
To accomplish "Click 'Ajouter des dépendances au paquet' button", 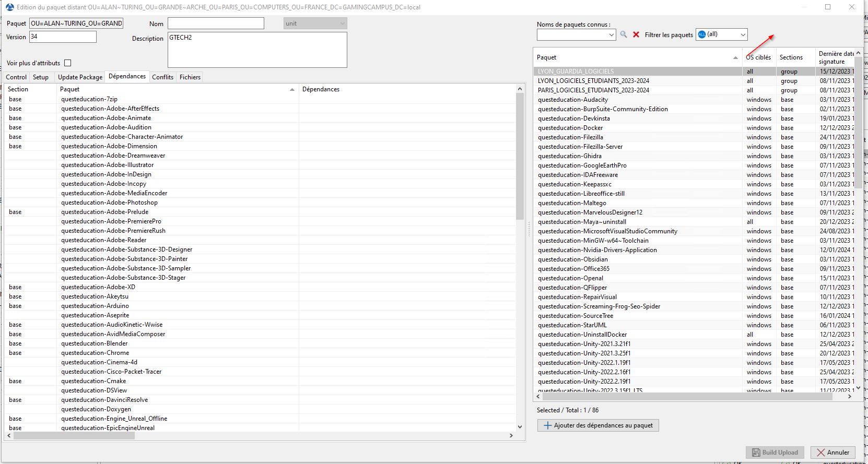I will point(598,425).
